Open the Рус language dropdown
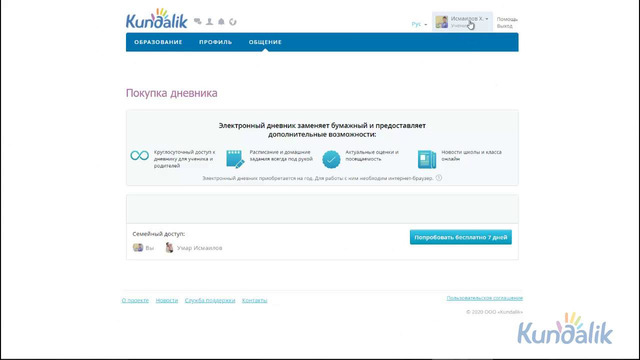The image size is (640, 360). pyautogui.click(x=419, y=24)
